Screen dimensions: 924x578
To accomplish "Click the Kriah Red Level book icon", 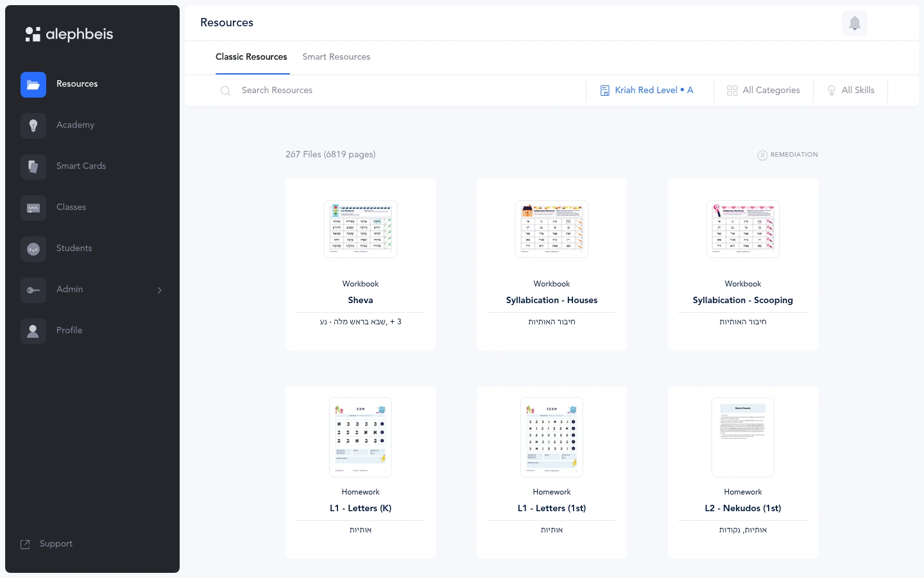I will [x=604, y=91].
